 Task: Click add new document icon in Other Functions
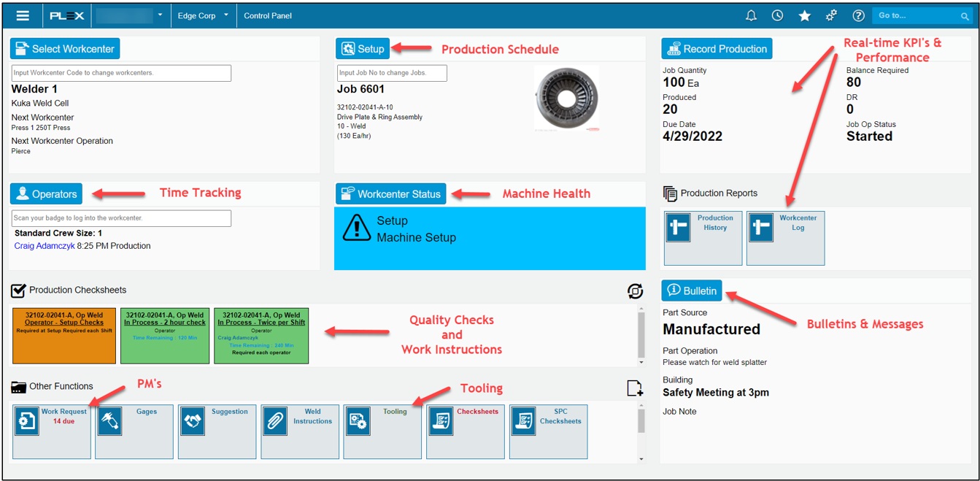coord(635,388)
